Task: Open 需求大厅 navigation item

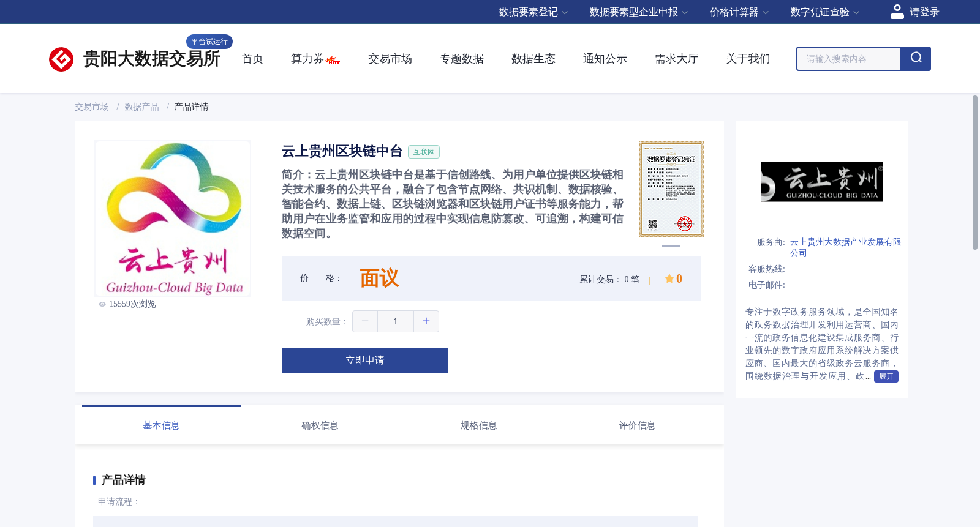Action: pos(677,59)
